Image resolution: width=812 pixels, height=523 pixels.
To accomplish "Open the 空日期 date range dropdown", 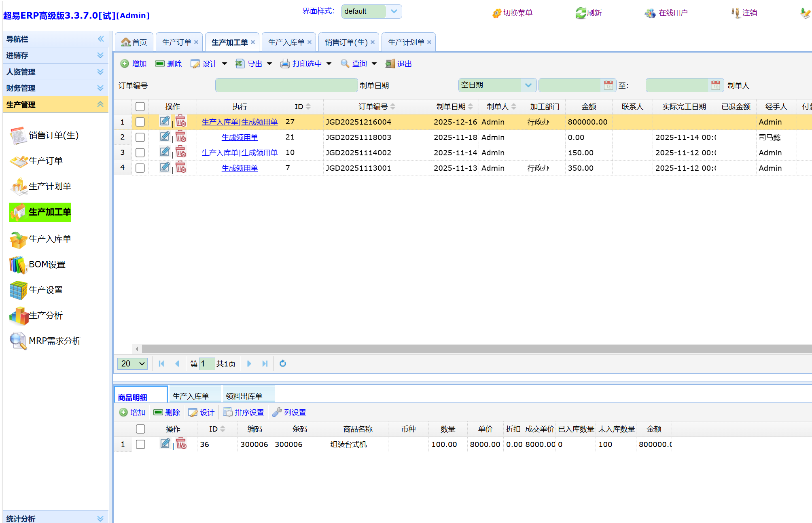I will tap(528, 85).
